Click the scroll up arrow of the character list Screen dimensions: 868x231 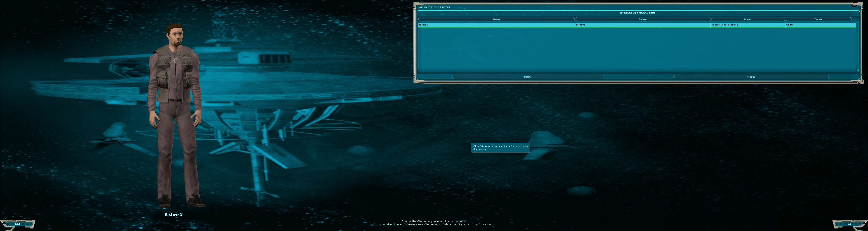(x=858, y=22)
